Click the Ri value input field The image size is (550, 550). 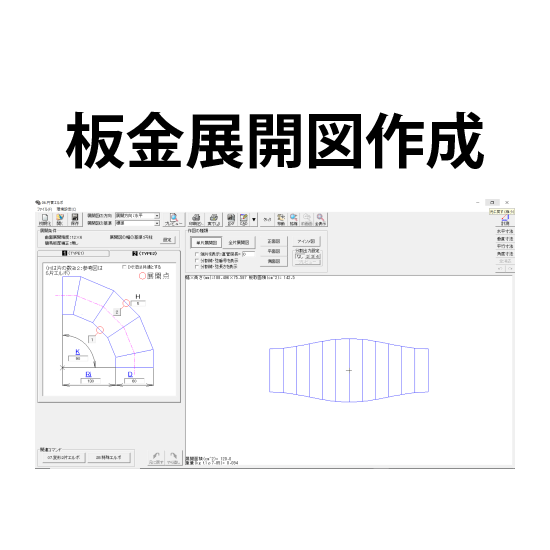90,381
